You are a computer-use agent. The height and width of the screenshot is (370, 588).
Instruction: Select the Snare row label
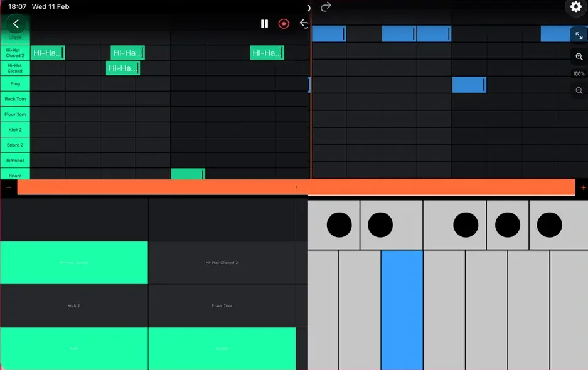[15, 175]
